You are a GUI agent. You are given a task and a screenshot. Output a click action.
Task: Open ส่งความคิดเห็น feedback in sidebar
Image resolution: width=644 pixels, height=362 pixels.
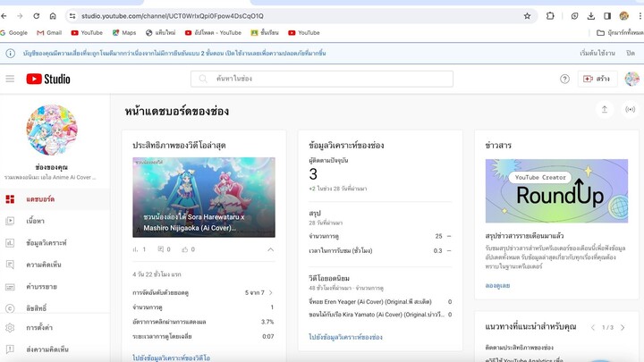click(55, 349)
